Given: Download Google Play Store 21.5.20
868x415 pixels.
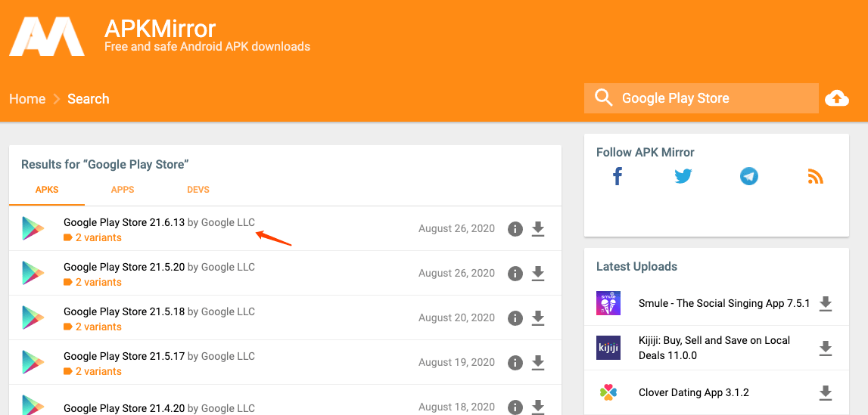Looking at the screenshot, I should pyautogui.click(x=538, y=274).
